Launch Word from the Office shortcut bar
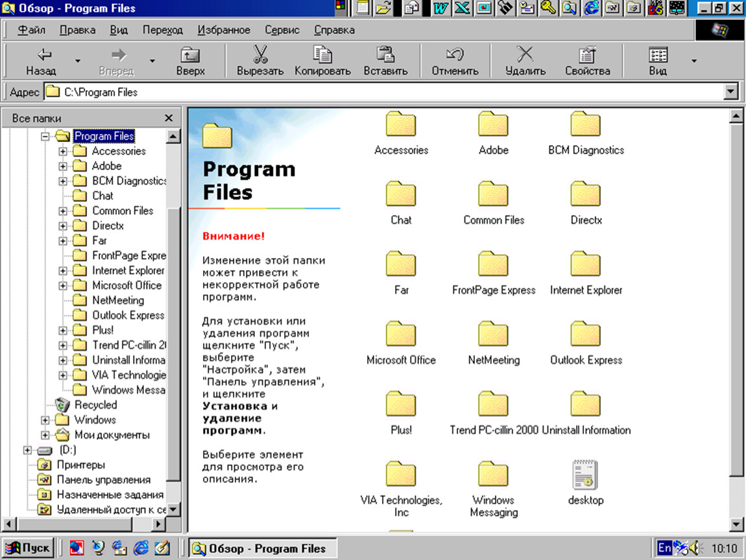Viewport: 746px width, 560px height. (x=440, y=8)
